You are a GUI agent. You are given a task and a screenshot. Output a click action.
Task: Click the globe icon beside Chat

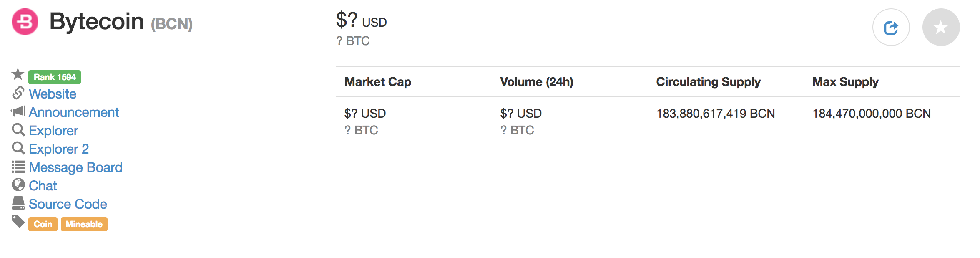[18, 185]
